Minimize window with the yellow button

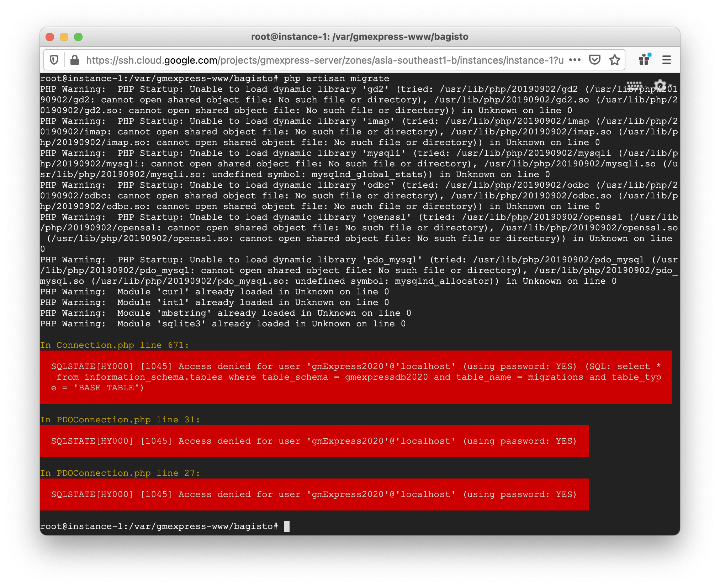[64, 37]
